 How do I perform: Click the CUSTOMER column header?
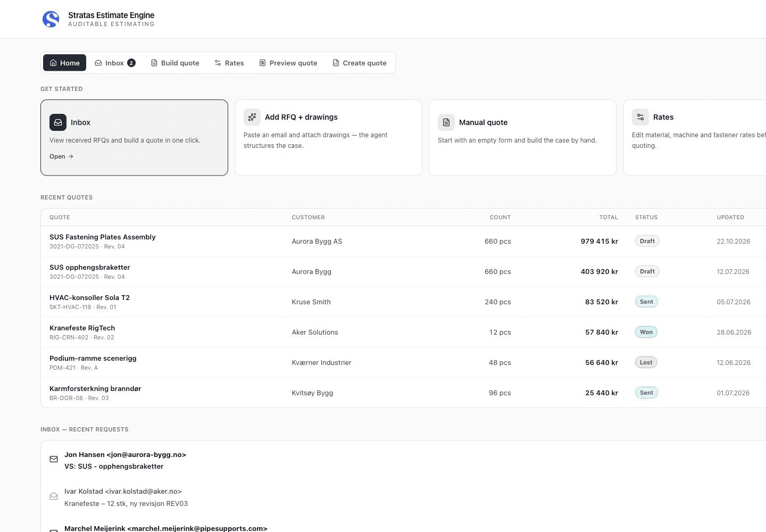tap(308, 217)
